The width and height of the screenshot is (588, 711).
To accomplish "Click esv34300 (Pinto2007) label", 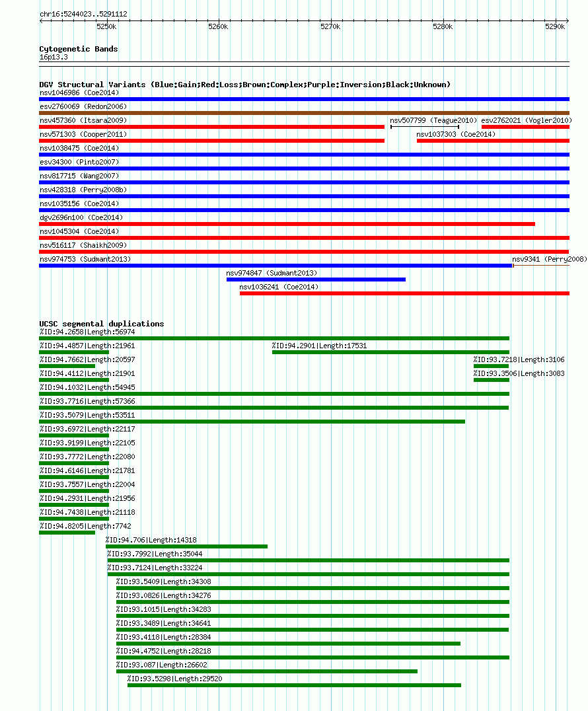I will tap(79, 162).
